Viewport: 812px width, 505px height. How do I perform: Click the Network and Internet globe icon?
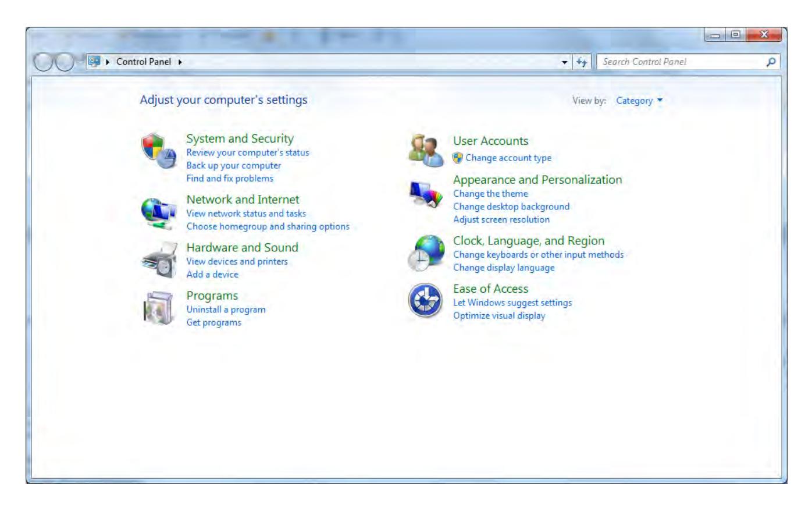point(158,213)
